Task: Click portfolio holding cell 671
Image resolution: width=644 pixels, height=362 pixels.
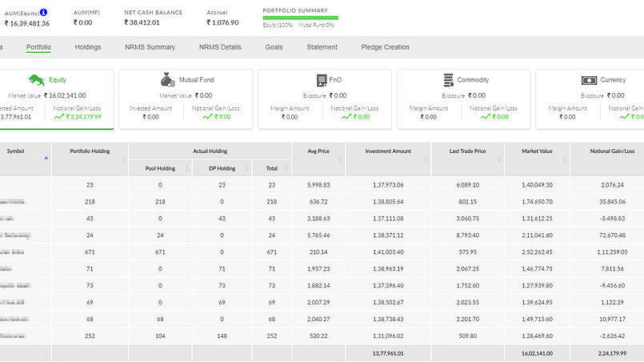Action: click(90, 252)
